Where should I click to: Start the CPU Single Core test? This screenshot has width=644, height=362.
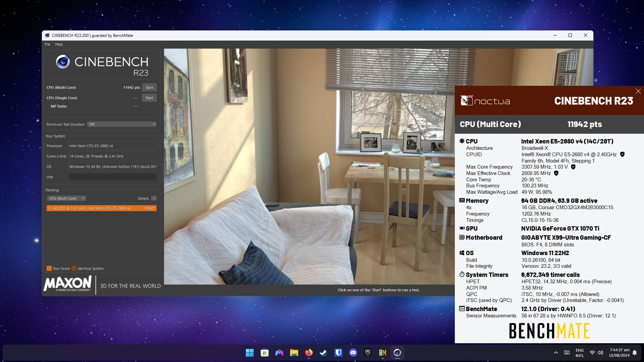149,98
